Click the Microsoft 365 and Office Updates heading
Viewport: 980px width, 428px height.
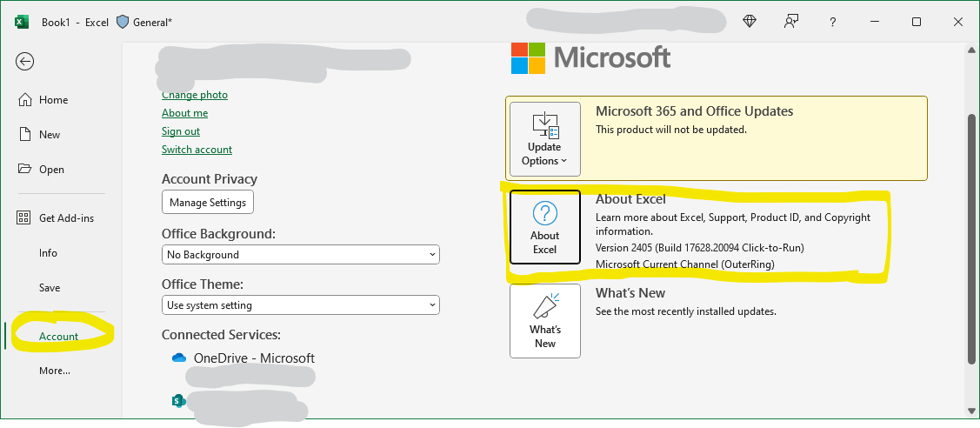[x=695, y=111]
